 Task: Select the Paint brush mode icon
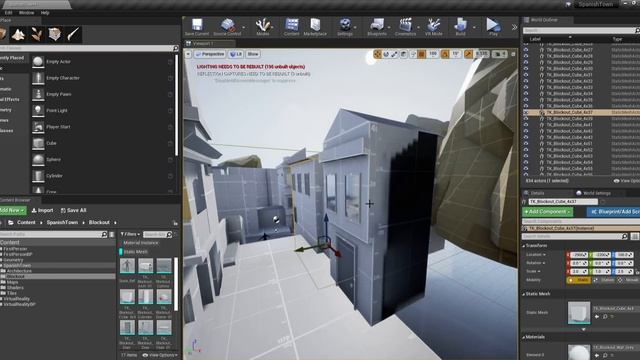pyautogui.click(x=73, y=35)
